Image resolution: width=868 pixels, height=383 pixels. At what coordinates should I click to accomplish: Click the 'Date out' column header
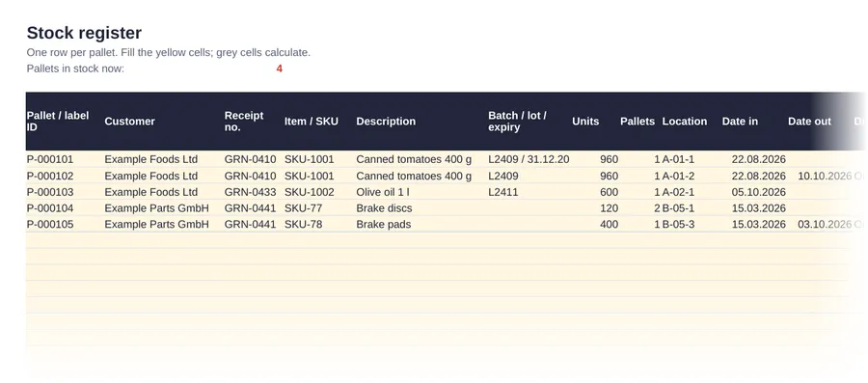click(809, 122)
